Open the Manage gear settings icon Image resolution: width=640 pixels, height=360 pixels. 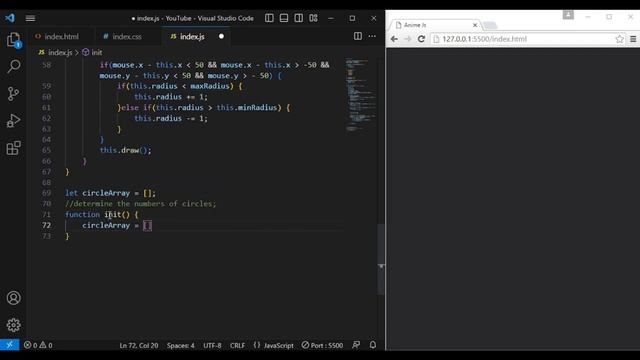(x=13, y=325)
